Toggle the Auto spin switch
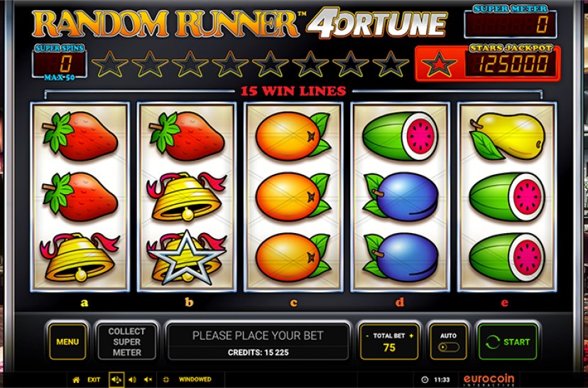 click(449, 347)
